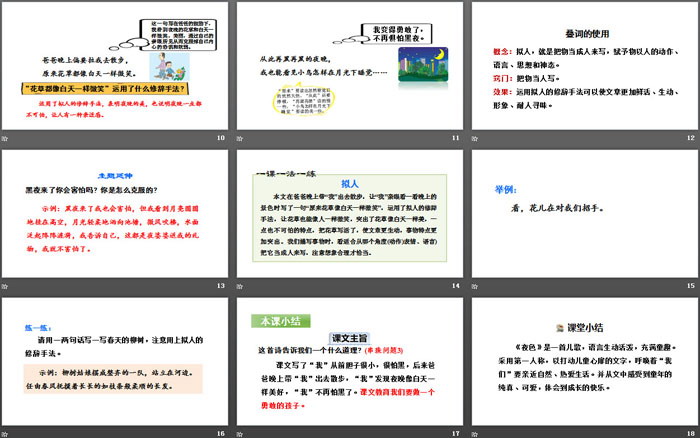The height and width of the screenshot is (438, 700).
Task: Click the red 概念: label
Action: 503,52
